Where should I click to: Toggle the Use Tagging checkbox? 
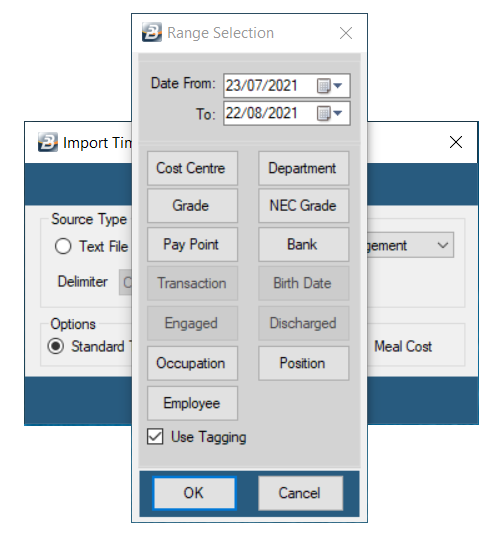(x=155, y=437)
